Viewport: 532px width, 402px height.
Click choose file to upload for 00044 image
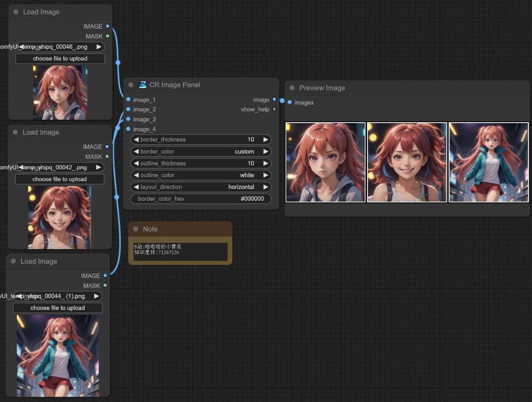click(58, 308)
